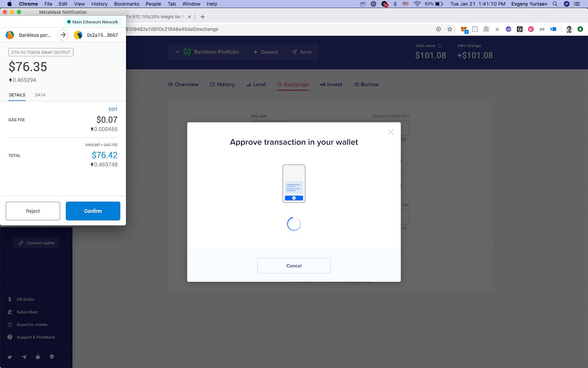Expand the Bankless Portfolio dropdown chevron
588x368 pixels.
click(x=177, y=52)
